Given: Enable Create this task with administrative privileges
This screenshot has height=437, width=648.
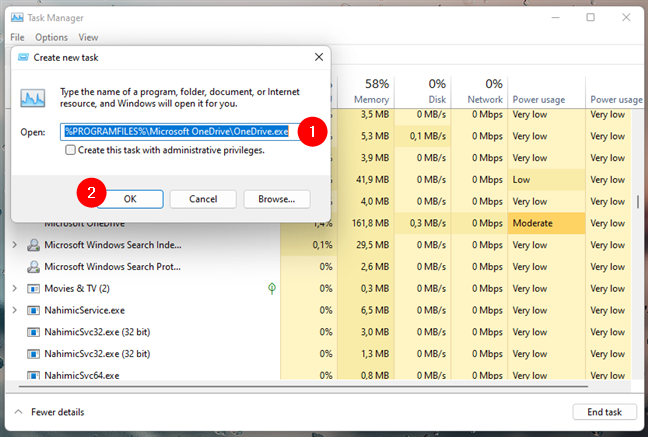Looking at the screenshot, I should (70, 150).
